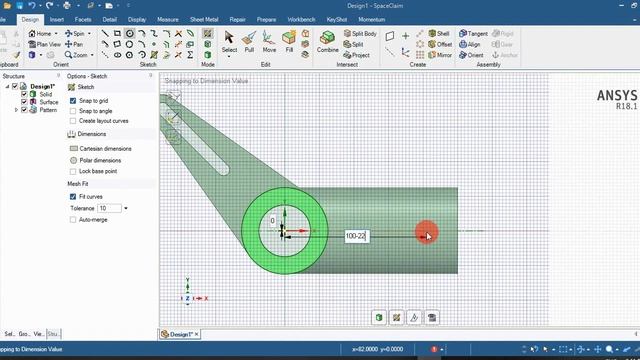
Task: Click the Plan View button
Action: 44,44
